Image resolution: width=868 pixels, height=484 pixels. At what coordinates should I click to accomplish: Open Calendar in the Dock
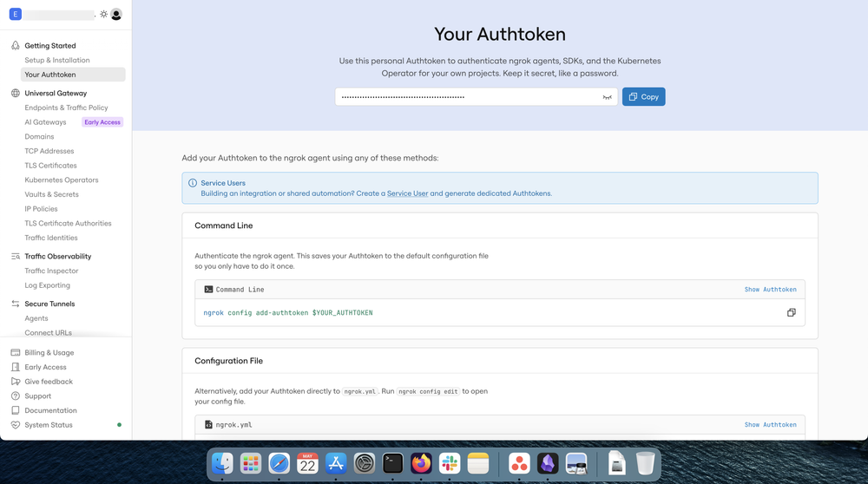pos(307,463)
